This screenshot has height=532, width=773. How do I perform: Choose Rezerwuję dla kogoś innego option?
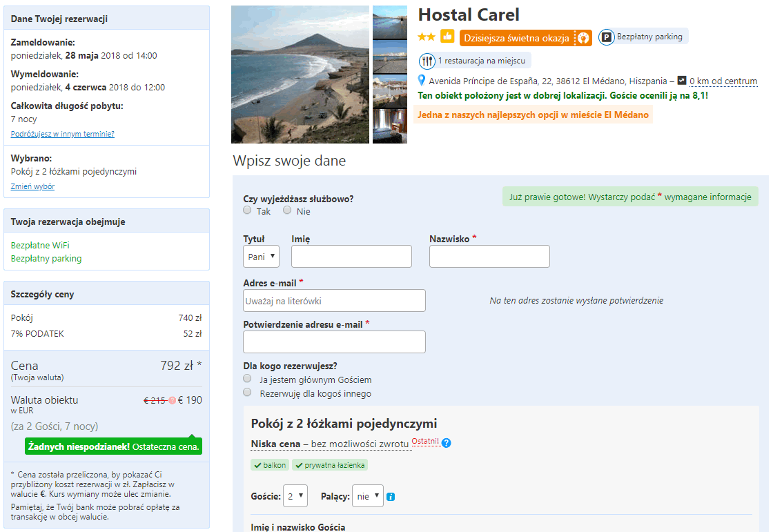pos(247,393)
